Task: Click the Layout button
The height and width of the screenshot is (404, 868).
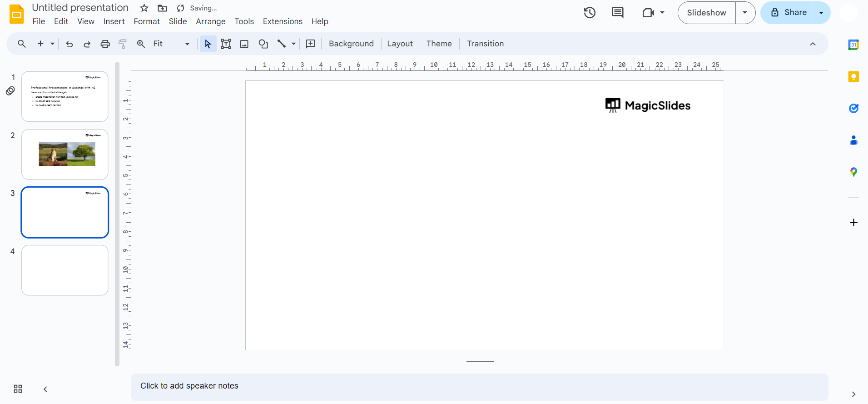Action: 400,44
